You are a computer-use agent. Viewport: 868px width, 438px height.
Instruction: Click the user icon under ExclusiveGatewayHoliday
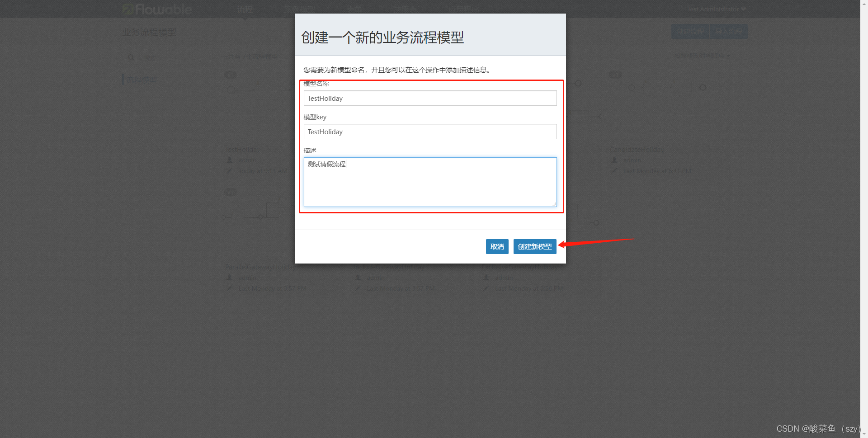486,278
